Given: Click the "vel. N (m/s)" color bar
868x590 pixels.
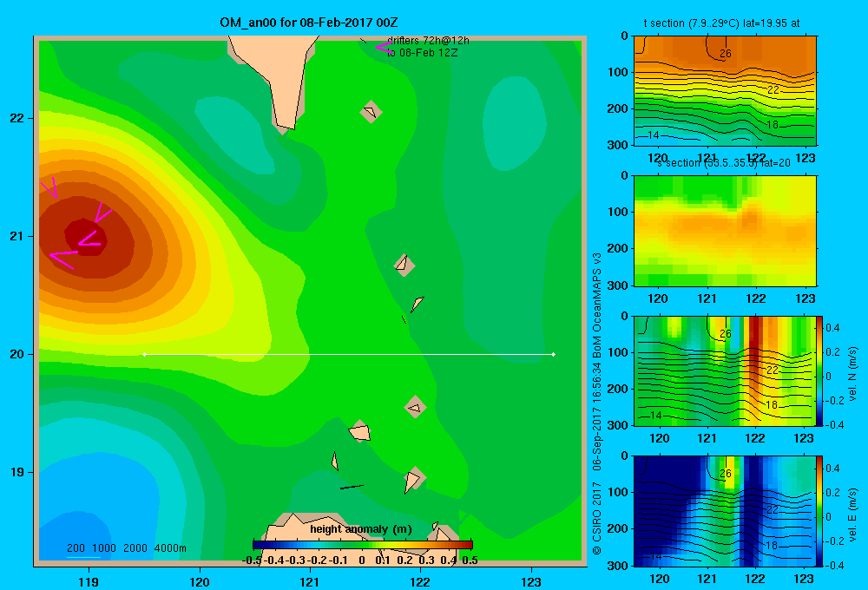Looking at the screenshot, I should (819, 370).
